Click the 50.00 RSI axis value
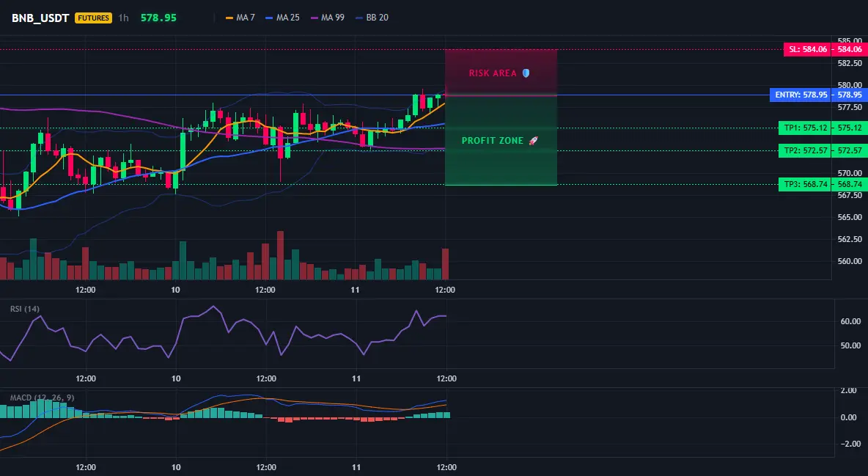The width and height of the screenshot is (868, 476). [x=851, y=345]
